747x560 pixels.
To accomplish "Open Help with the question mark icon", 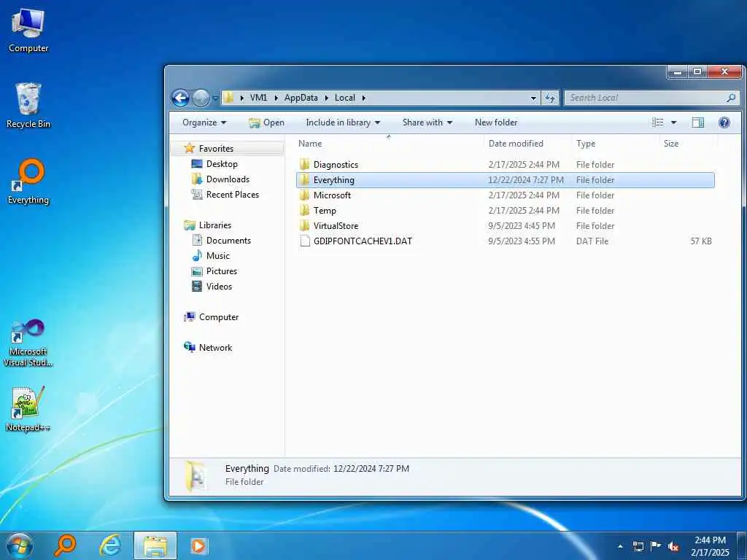I will click(724, 122).
